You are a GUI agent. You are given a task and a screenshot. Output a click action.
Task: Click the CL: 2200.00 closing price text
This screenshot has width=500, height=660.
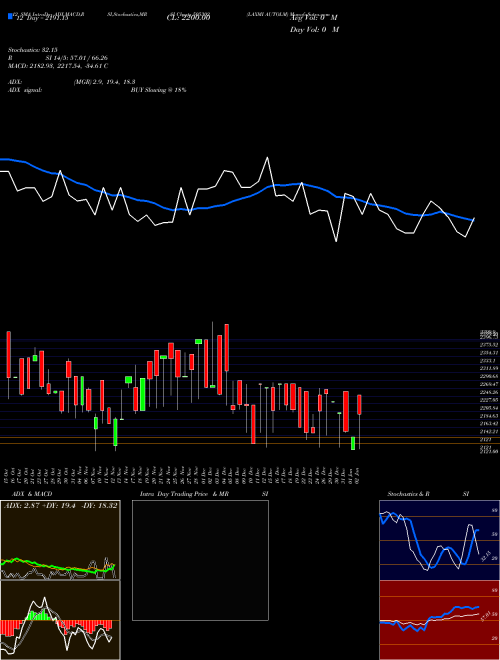pyautogui.click(x=189, y=18)
